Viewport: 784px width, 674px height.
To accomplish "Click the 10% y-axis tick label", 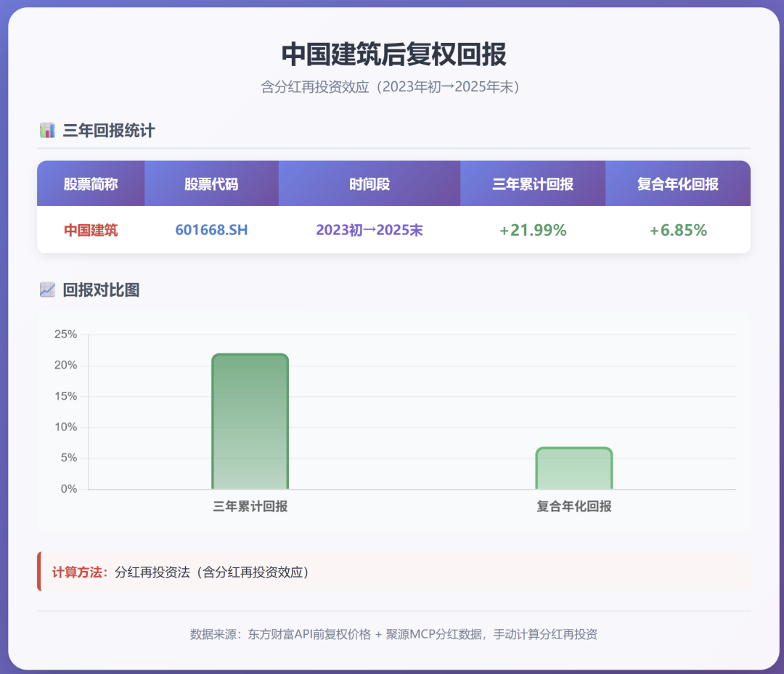I will pyautogui.click(x=65, y=427).
